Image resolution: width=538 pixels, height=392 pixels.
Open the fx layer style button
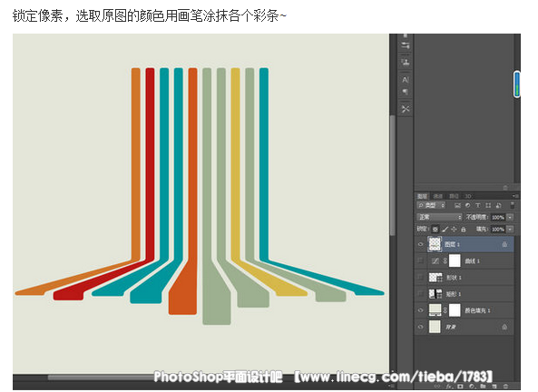coord(449,387)
